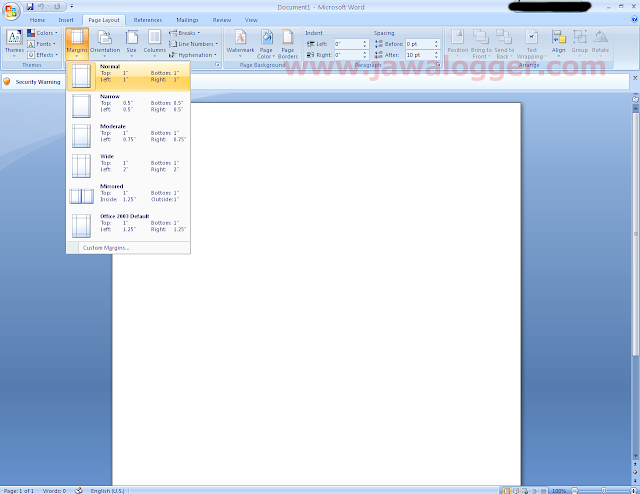Viewport: 640px width, 494px height.
Task: Click the Page Borders button
Action: [x=288, y=43]
